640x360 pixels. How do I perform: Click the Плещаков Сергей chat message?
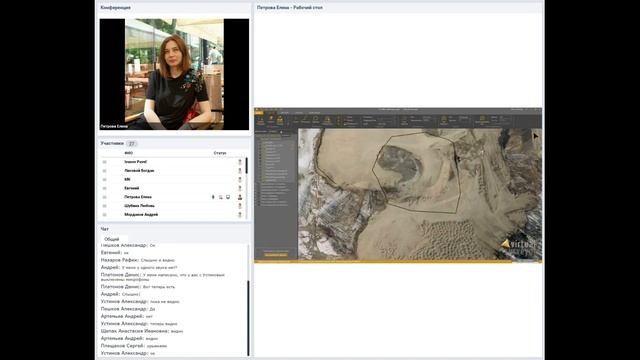(x=133, y=346)
